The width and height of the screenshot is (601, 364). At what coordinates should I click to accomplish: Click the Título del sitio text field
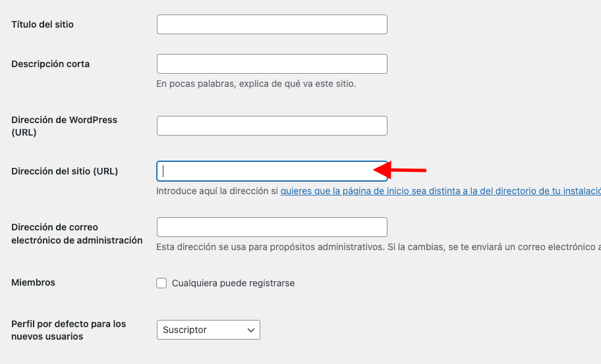click(272, 24)
